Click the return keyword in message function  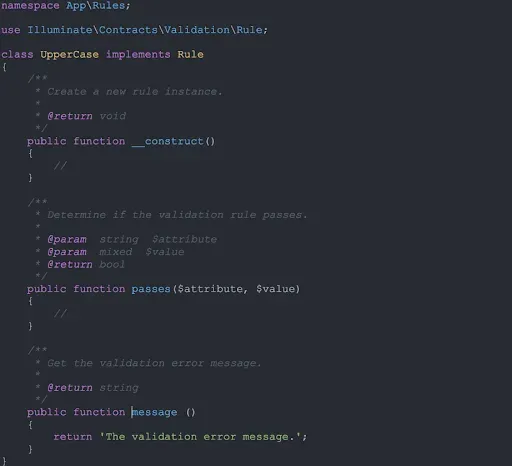pyautogui.click(x=73, y=437)
